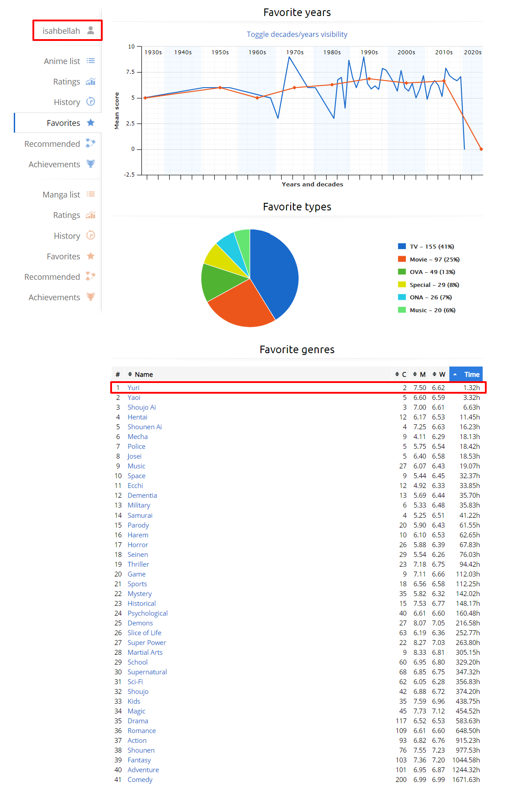Sort genres table by Name column
This screenshot has width=532, height=794.
pyautogui.click(x=144, y=375)
